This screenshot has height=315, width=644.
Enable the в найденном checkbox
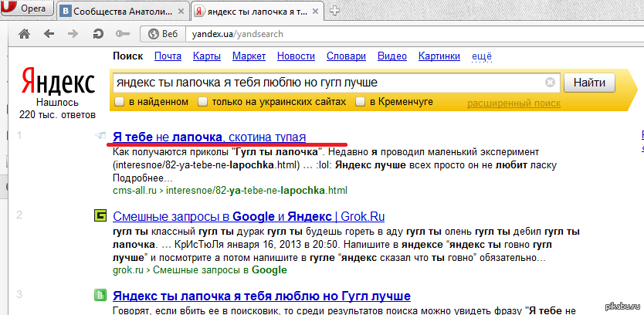click(120, 102)
